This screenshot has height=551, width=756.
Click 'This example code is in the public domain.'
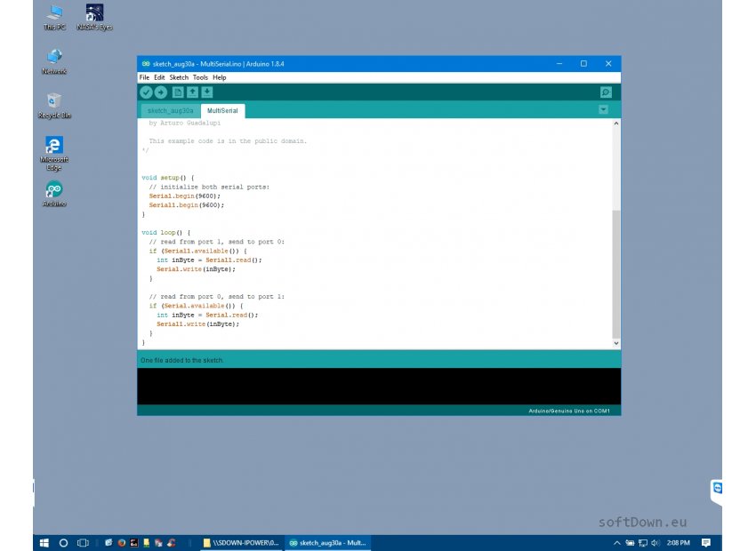[228, 141]
